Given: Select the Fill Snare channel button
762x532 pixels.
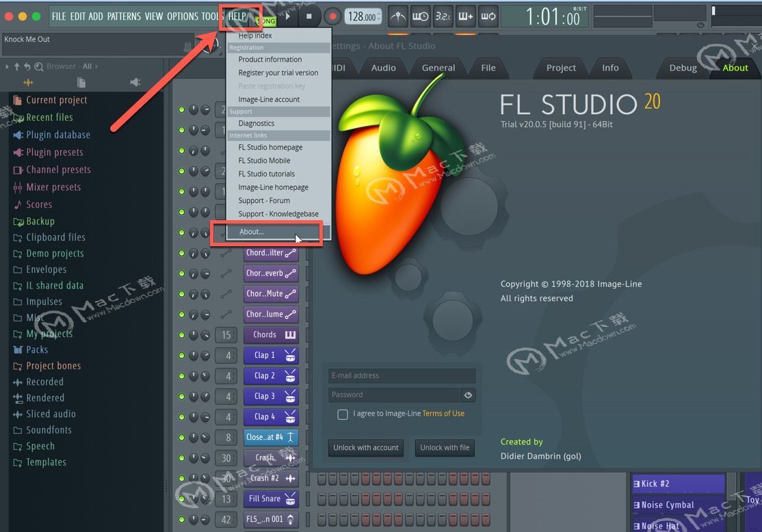Looking at the screenshot, I should (x=271, y=499).
